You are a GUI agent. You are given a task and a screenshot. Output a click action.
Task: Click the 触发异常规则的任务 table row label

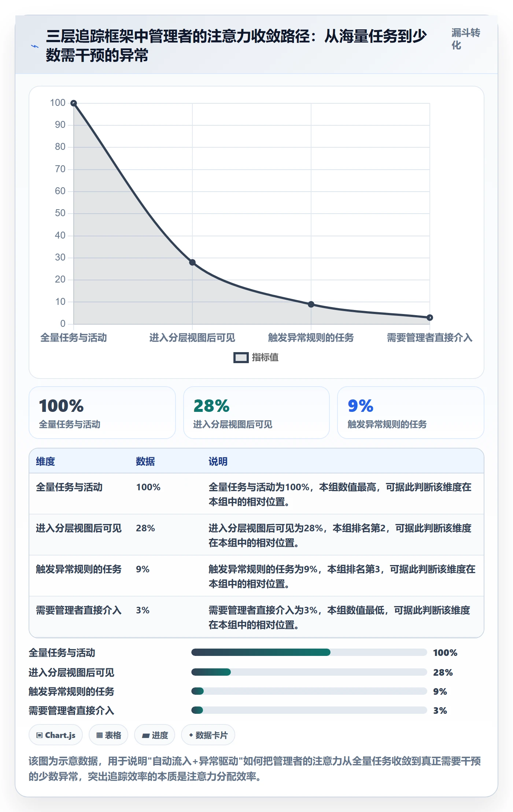coord(79,569)
